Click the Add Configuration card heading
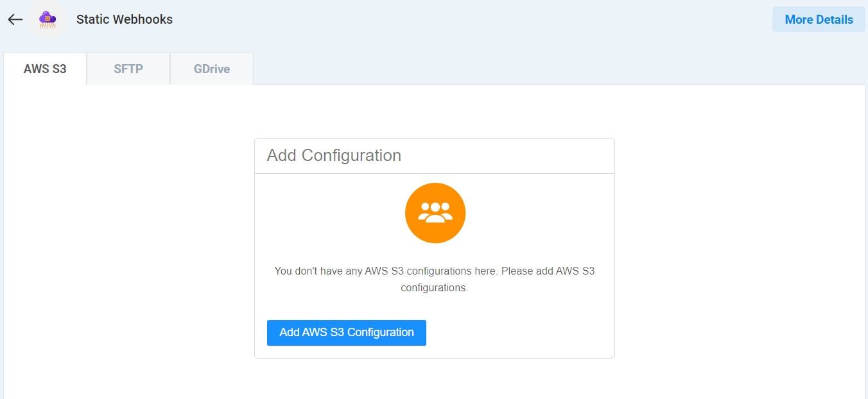This screenshot has height=399, width=868. (334, 156)
